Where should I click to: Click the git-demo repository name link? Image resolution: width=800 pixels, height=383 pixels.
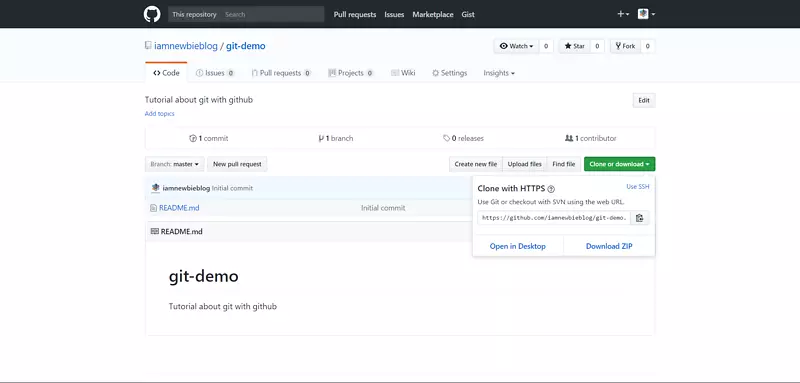pyautogui.click(x=245, y=46)
